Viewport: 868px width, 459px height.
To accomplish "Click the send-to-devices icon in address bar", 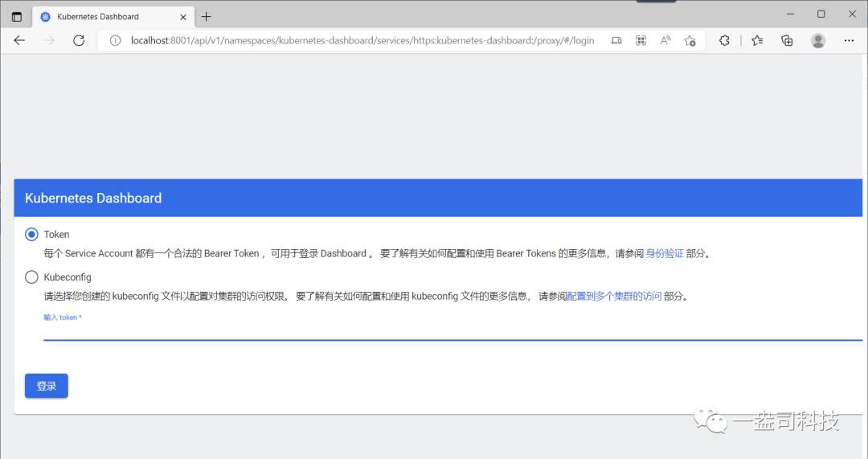I will point(616,40).
